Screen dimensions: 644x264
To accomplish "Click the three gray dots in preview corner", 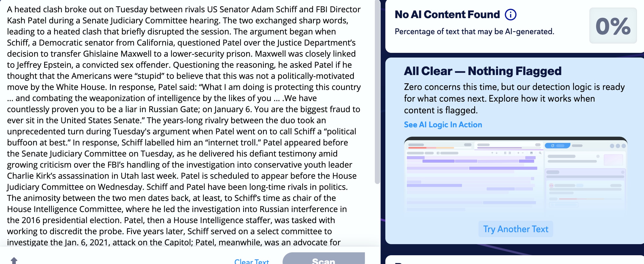I will pos(618,146).
